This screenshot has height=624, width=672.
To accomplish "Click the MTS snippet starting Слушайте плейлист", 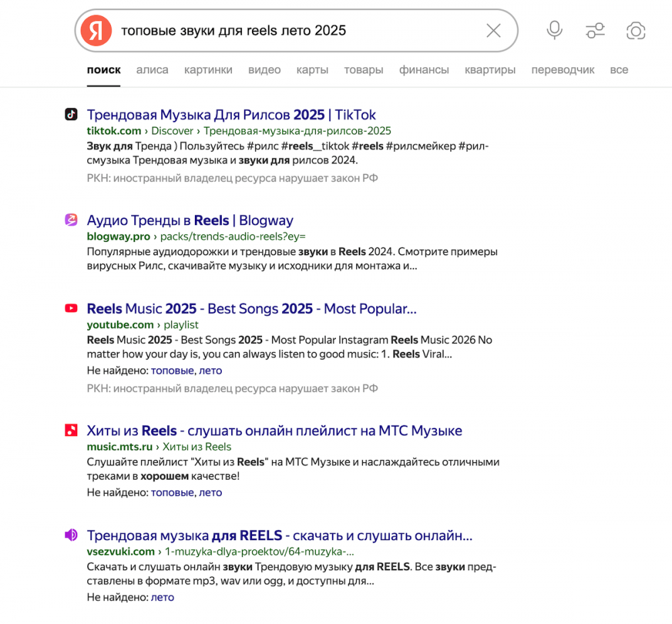I will (293, 469).
